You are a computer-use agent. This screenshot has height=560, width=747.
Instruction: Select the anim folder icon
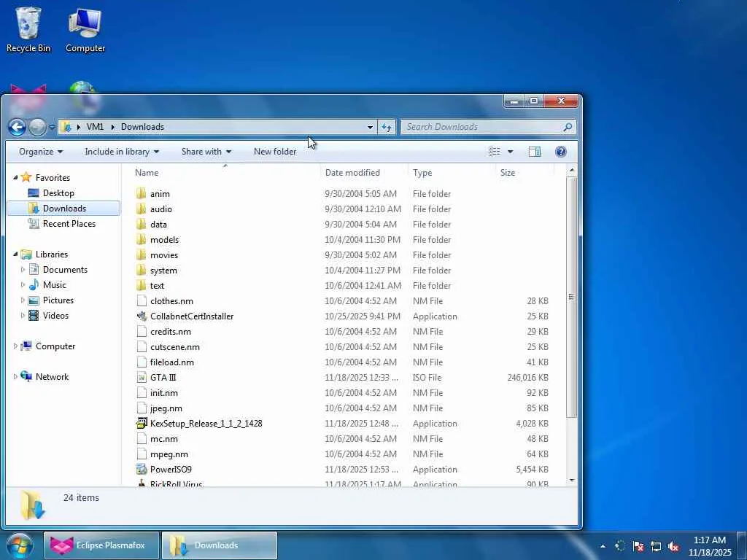click(141, 193)
